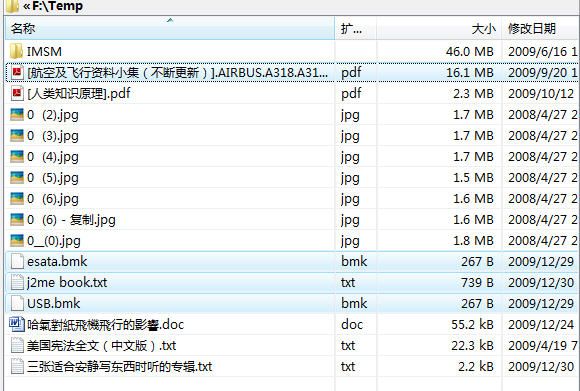
Task: Select the file name 0 (4).jpg
Action: 53,157
